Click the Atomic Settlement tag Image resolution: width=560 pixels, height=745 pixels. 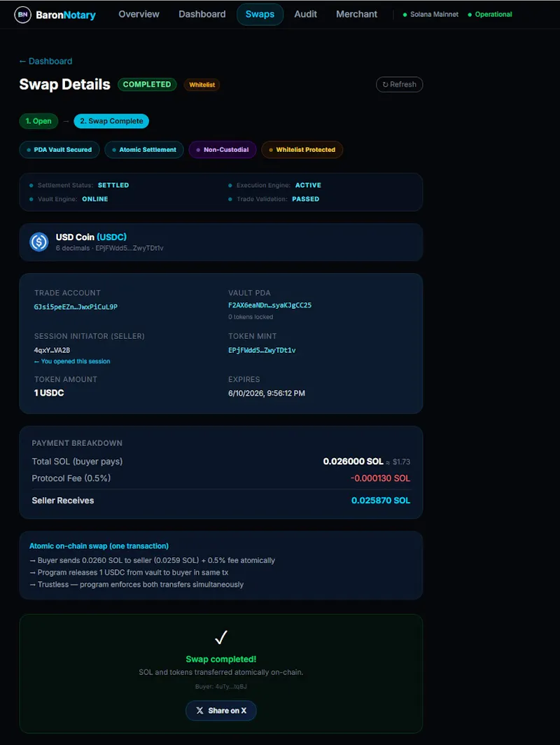pyautogui.click(x=144, y=150)
